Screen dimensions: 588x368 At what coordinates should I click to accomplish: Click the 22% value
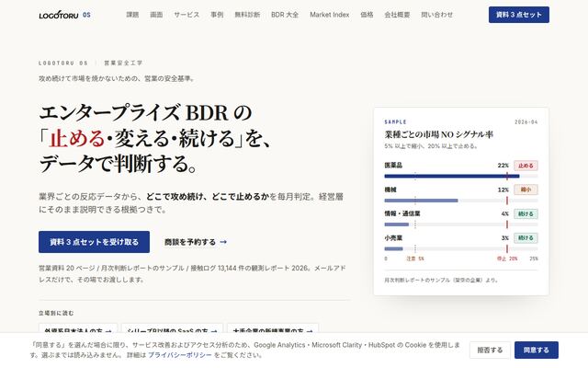point(503,166)
